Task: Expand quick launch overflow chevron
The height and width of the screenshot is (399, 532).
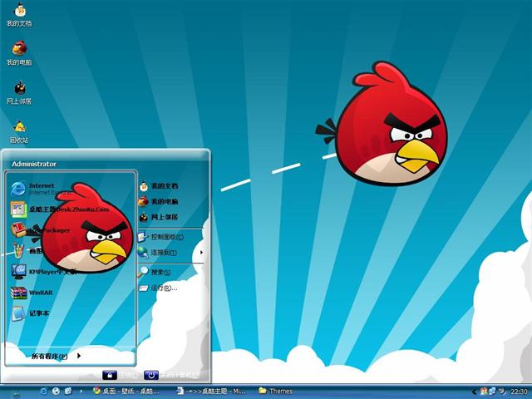Action: pyautogui.click(x=81, y=392)
